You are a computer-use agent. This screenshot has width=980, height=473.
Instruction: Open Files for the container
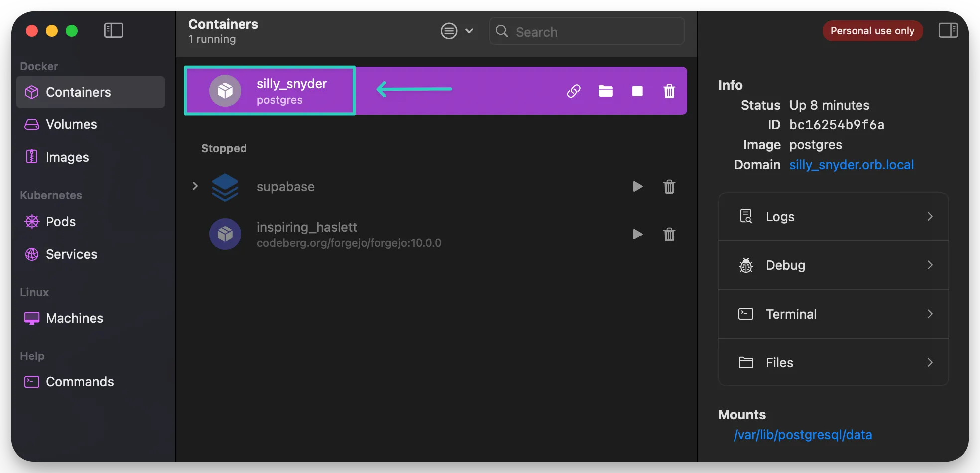834,362
